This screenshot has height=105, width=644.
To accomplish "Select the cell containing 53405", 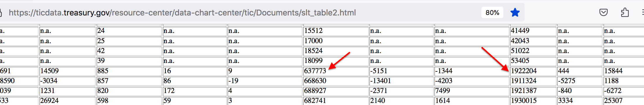I will pos(533,61).
